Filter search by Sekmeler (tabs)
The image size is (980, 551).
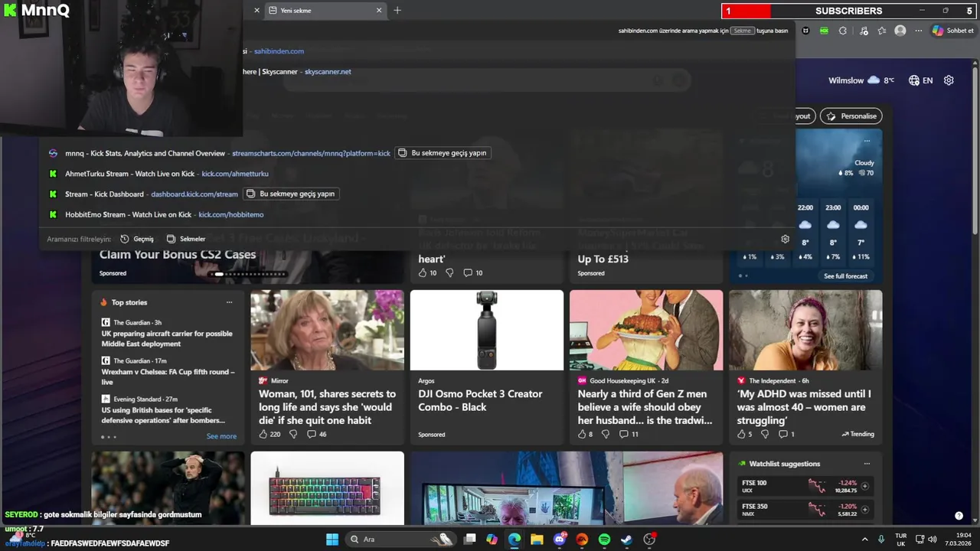click(186, 239)
